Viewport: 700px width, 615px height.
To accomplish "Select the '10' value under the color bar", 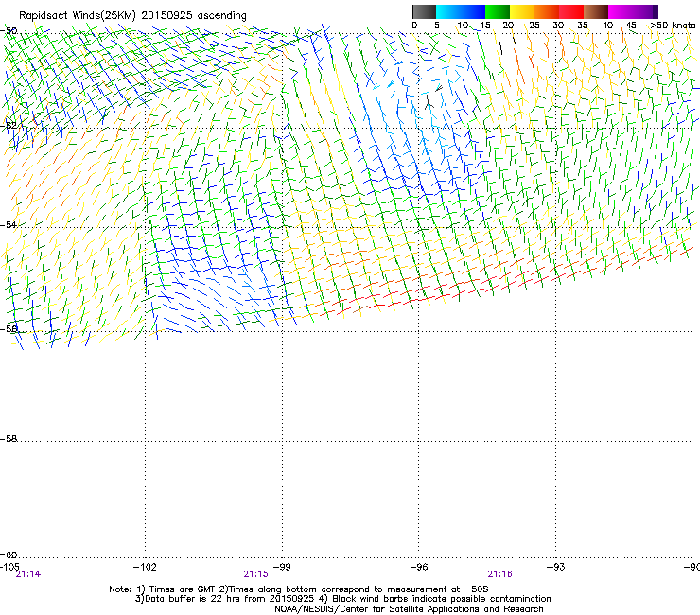I will (x=463, y=26).
